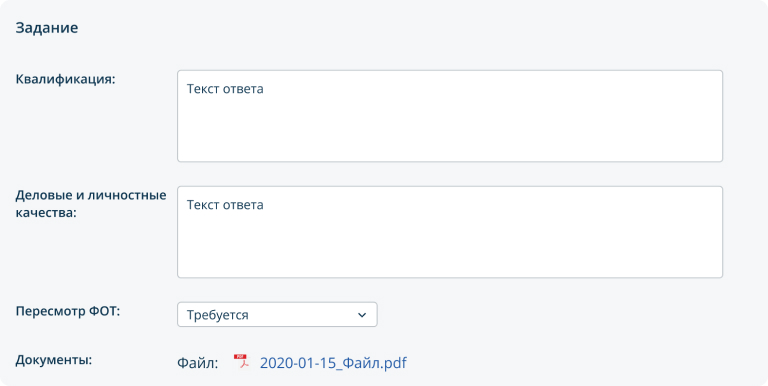This screenshot has height=386, width=768.
Task: Click the Документы label
Action: (54, 361)
